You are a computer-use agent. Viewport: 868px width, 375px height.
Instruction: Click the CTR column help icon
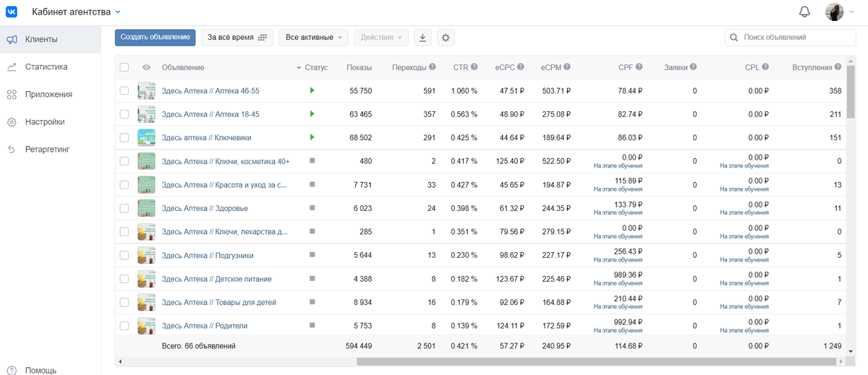[475, 67]
